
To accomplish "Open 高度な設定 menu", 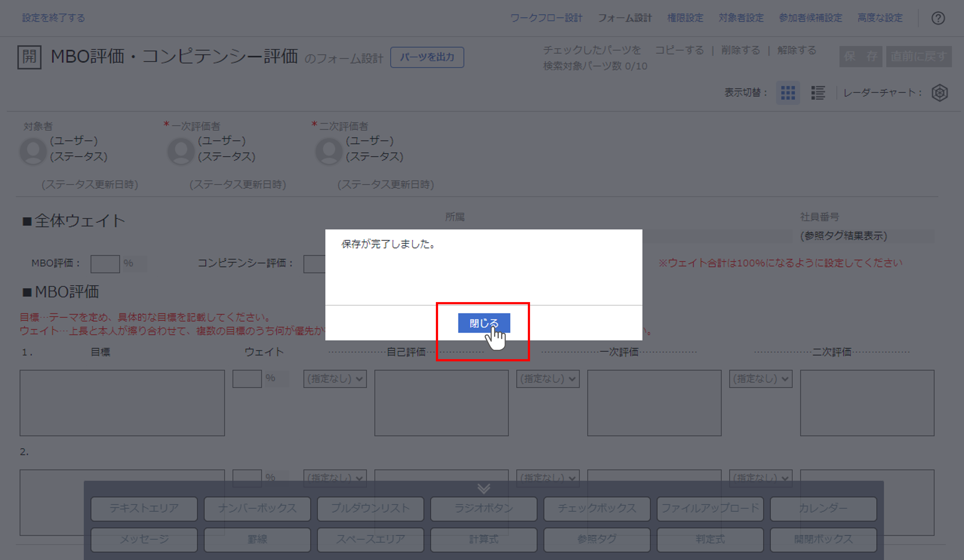I will click(880, 18).
